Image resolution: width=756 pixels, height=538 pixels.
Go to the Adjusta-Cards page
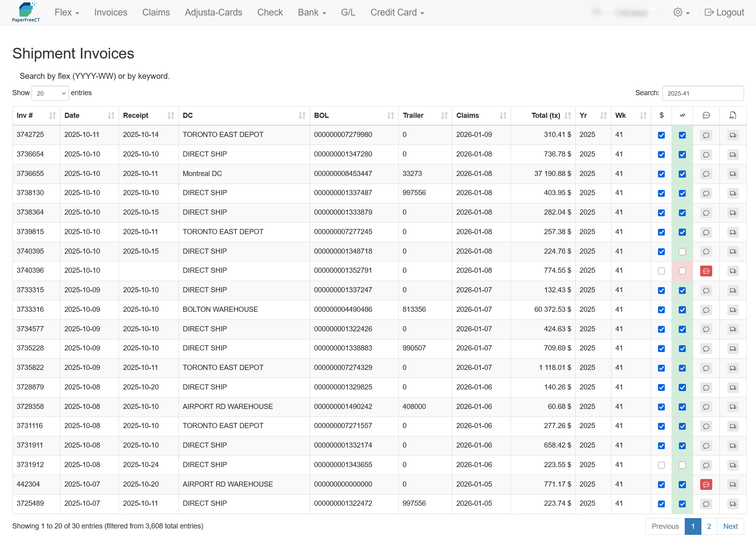213,13
